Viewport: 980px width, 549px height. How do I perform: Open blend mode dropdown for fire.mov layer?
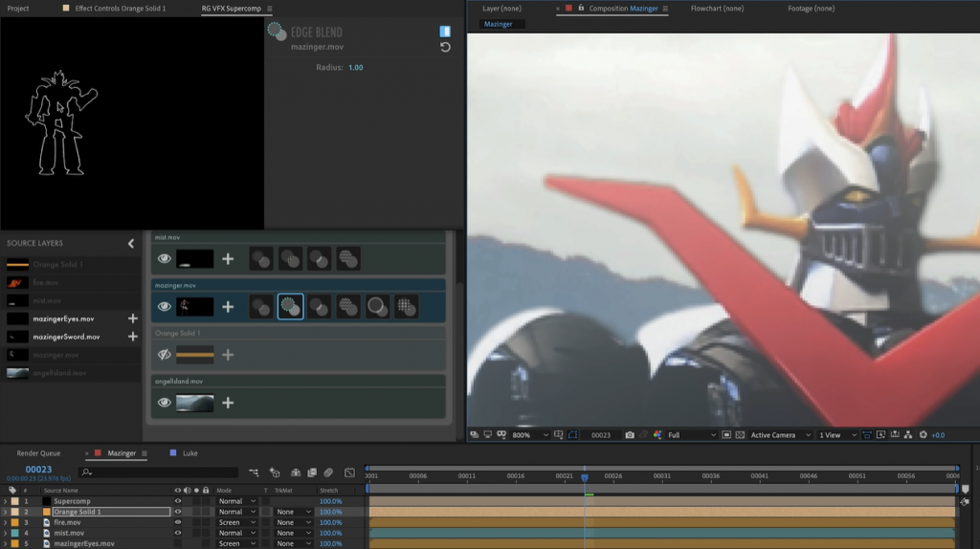click(236, 523)
